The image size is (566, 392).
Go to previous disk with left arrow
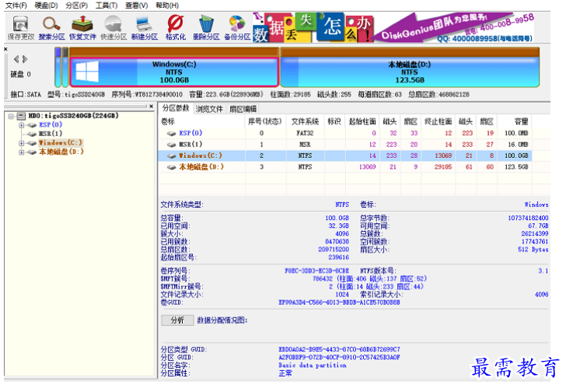coord(16,59)
